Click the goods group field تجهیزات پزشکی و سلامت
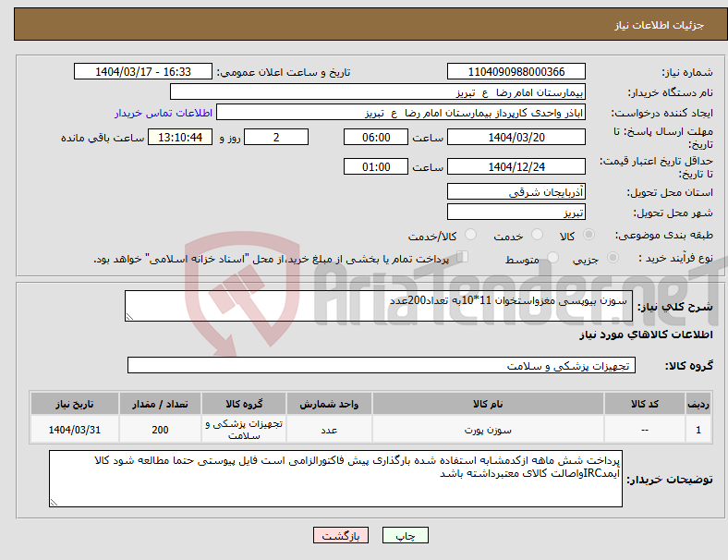 382,365
